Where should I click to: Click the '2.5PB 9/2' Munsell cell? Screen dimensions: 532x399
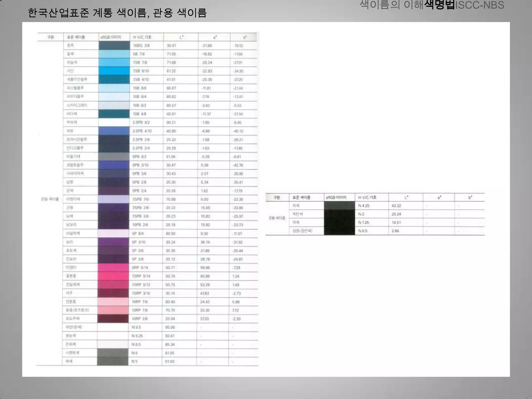[x=141, y=122]
